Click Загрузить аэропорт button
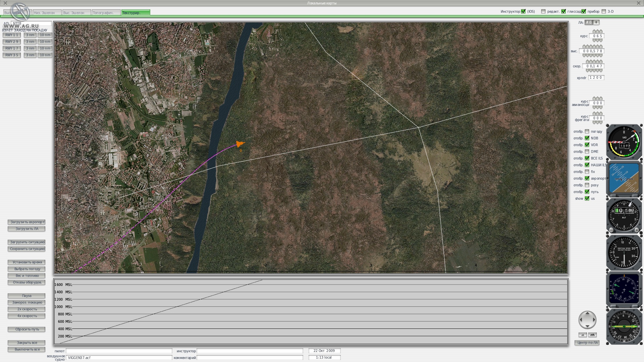Screen dimensions: 644x362 tap(26, 222)
